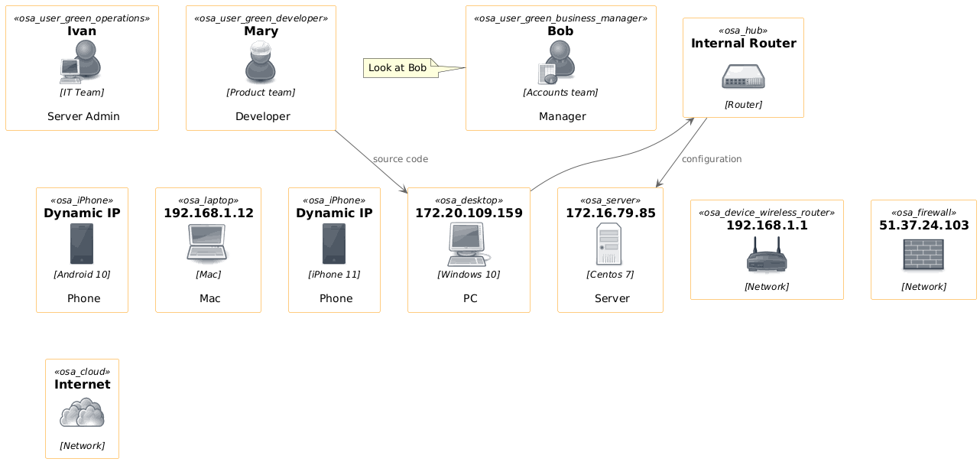Click the 'Look at Bob' note

[398, 68]
